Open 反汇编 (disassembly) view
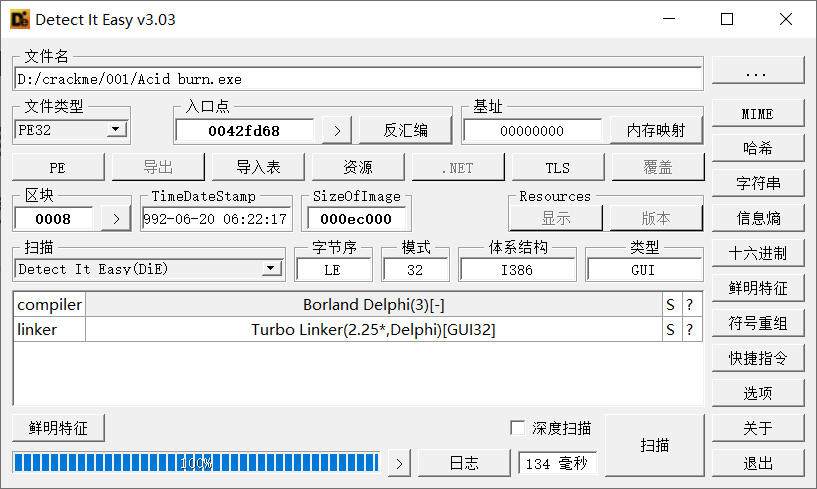 click(x=405, y=130)
